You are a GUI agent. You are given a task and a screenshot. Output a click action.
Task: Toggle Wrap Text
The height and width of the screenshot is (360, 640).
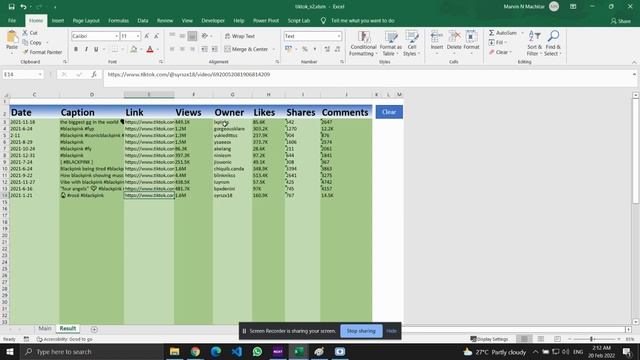coord(240,36)
